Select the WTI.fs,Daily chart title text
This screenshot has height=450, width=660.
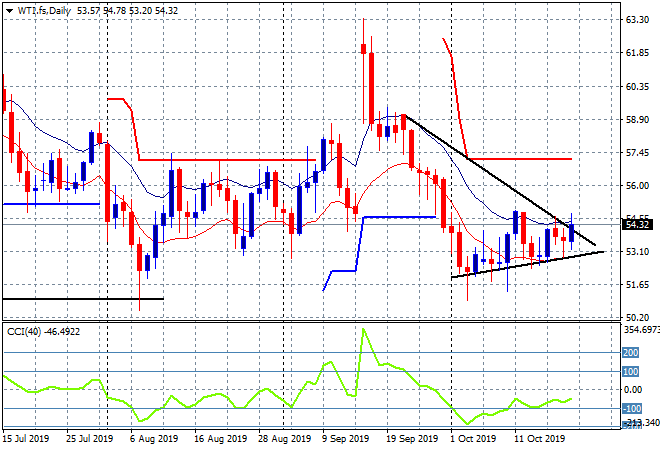[x=44, y=11]
